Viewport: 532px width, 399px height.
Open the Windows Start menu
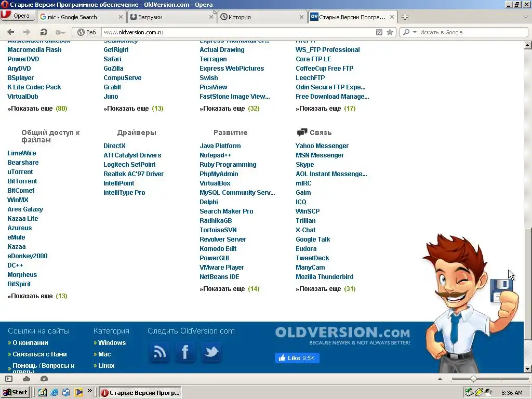point(15,393)
